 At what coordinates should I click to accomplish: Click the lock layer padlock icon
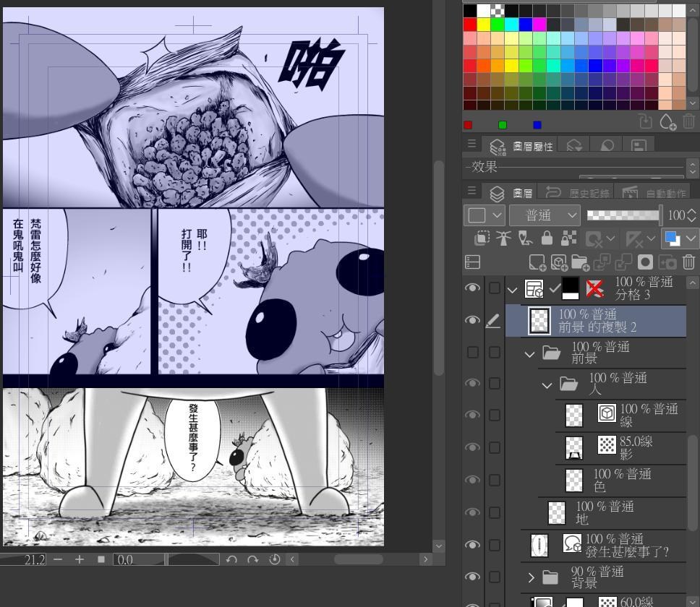(547, 238)
